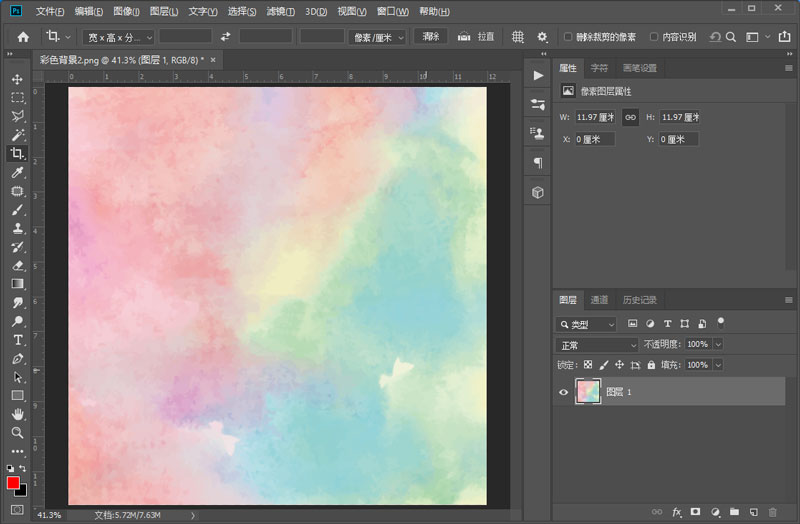Click the 清除 button
The image size is (800, 524).
coord(431,37)
